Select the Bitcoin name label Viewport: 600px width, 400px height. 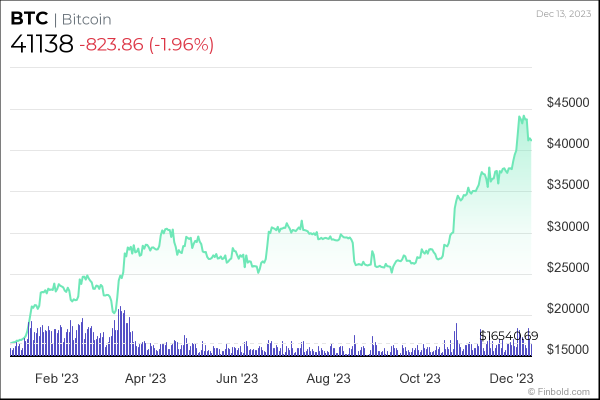tap(84, 20)
